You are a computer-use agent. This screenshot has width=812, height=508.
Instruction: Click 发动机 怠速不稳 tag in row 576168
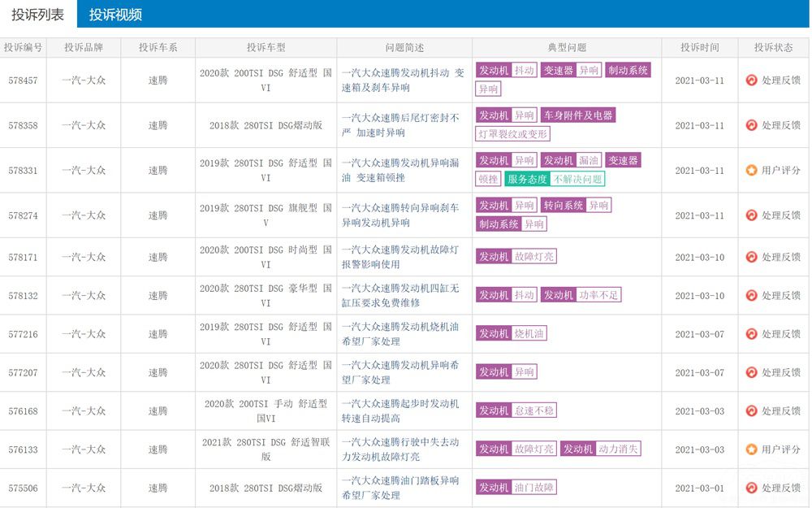[516, 410]
